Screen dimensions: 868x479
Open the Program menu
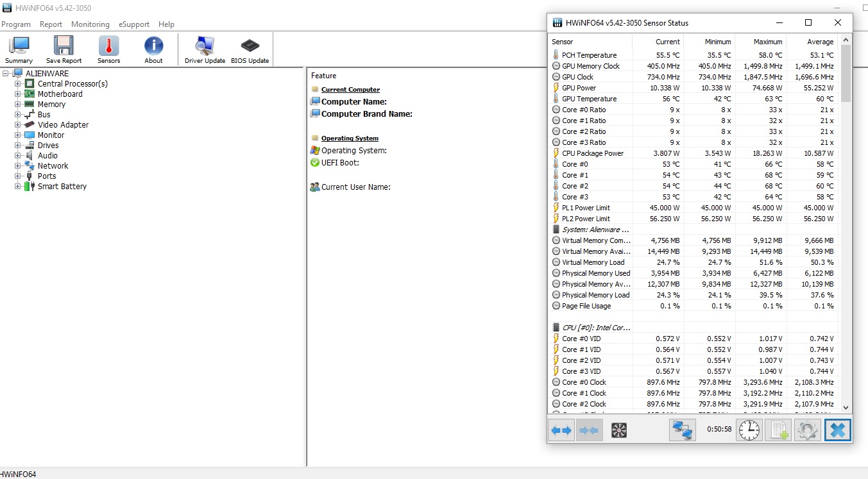(x=15, y=24)
